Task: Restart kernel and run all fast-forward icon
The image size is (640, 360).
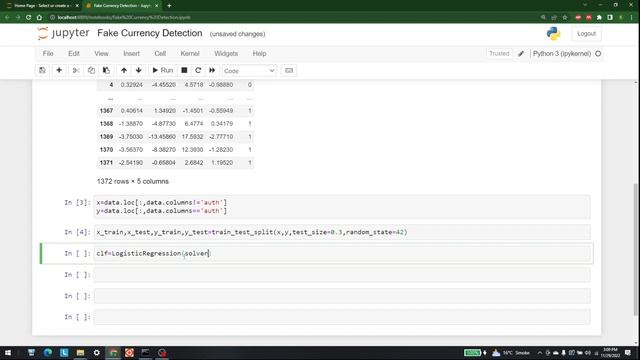Action: (x=212, y=70)
